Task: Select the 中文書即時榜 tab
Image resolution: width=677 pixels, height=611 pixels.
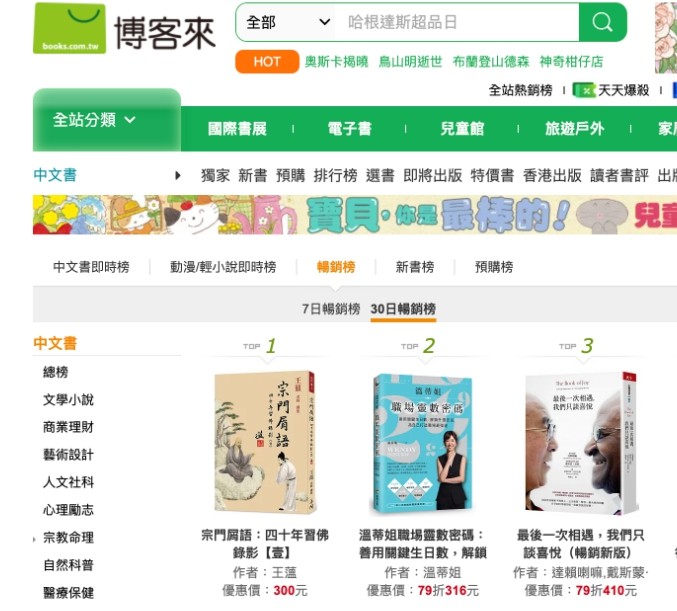Action: (x=91, y=267)
